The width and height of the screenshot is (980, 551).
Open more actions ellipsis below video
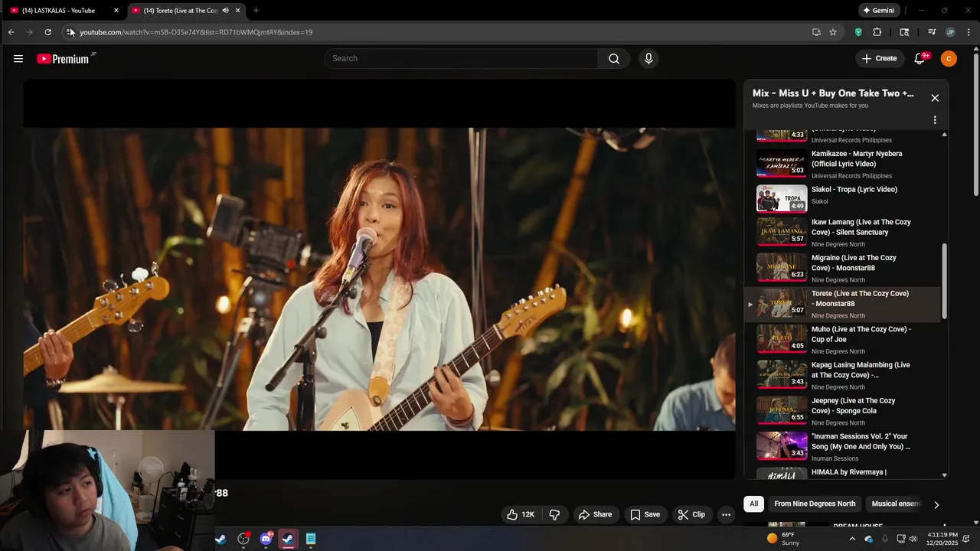coord(726,514)
